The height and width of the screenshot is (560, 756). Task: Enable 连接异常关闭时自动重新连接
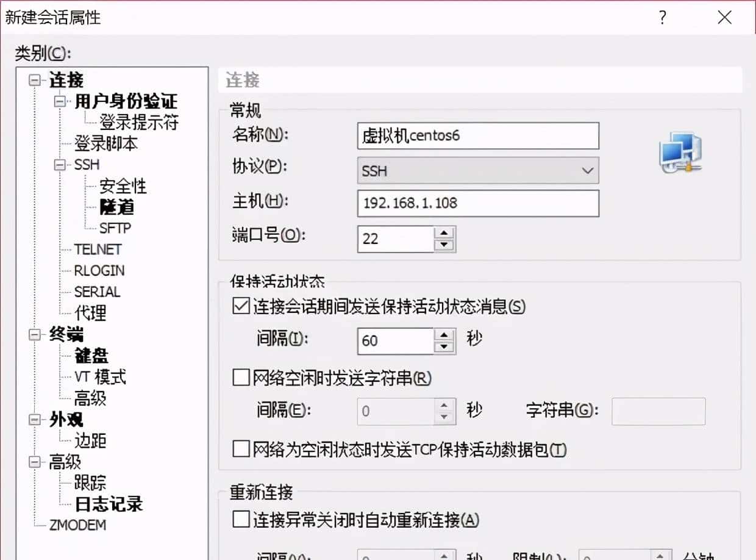click(x=240, y=520)
